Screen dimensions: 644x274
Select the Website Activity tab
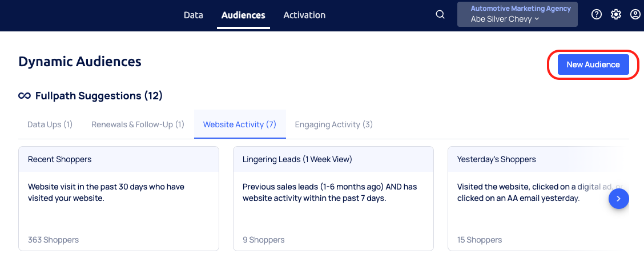[240, 124]
